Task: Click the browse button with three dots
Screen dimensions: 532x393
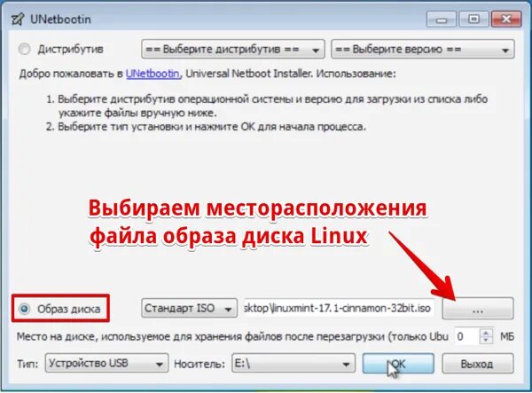Action: (x=478, y=309)
